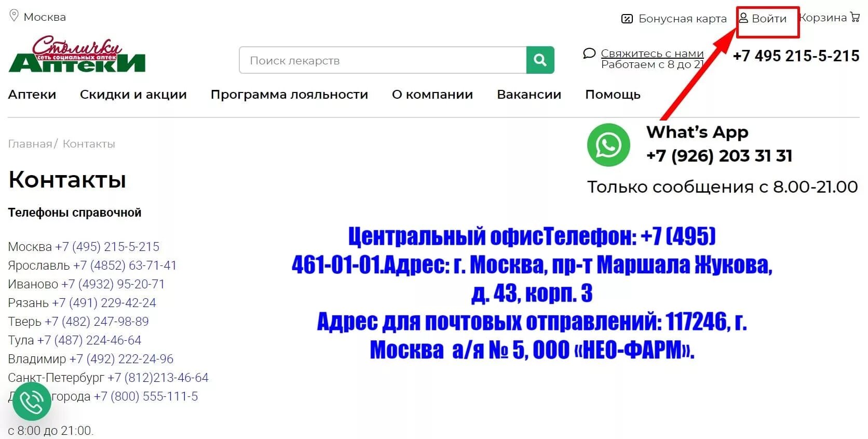
Task: Click the Столички Аптеки logo
Action: [77, 55]
